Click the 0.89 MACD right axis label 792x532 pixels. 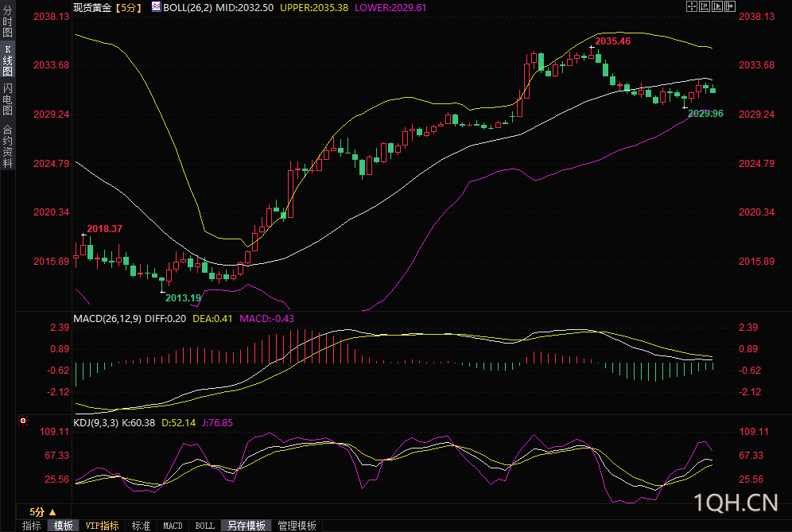[x=748, y=349]
